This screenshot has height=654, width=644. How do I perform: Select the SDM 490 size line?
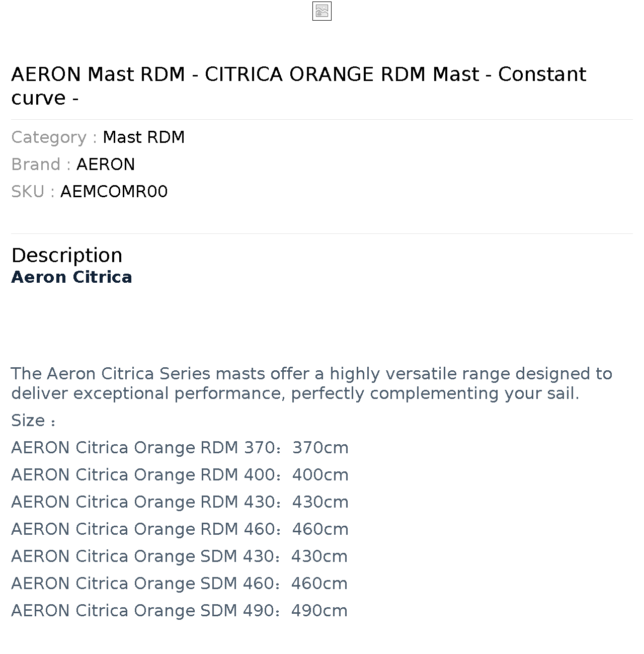[x=179, y=611]
